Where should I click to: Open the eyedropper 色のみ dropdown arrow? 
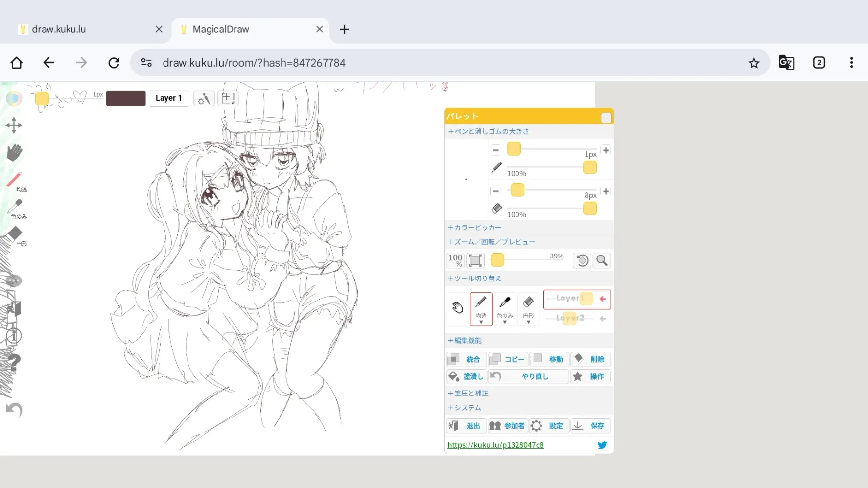point(505,322)
